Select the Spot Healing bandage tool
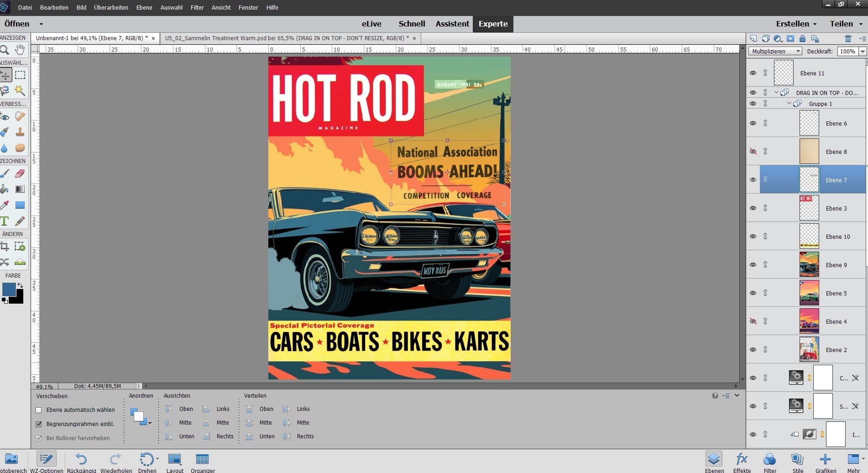 coord(20,116)
